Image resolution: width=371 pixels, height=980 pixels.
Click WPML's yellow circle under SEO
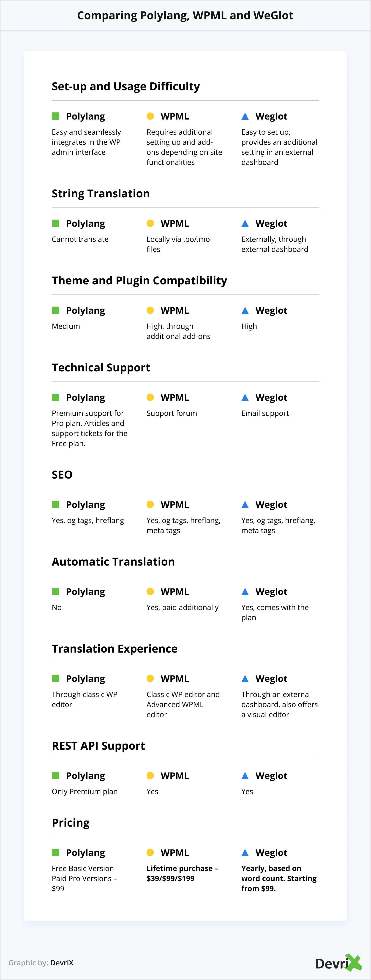pyautogui.click(x=150, y=504)
